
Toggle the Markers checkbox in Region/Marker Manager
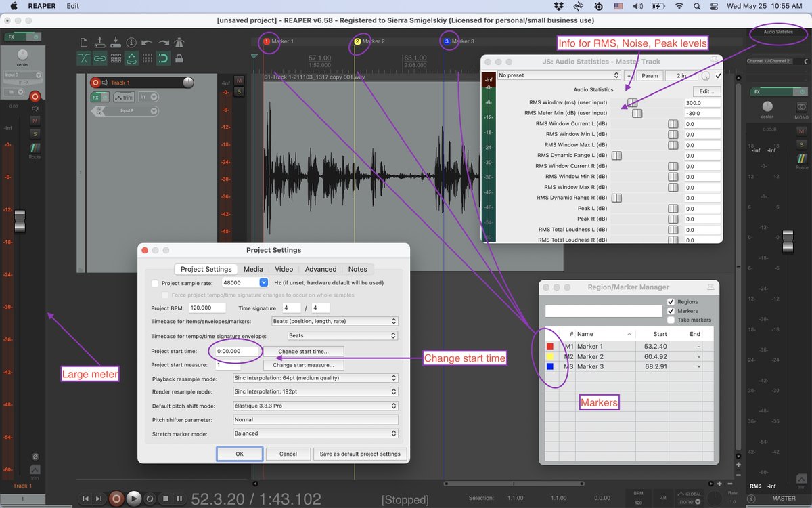coord(671,311)
